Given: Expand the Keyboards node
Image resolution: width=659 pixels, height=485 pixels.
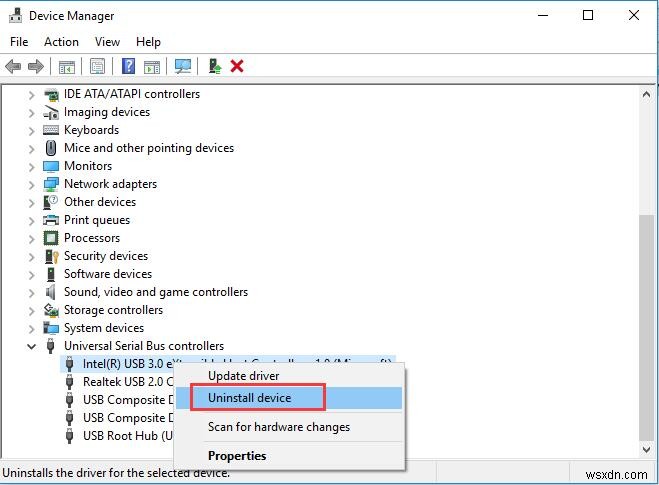Looking at the screenshot, I should point(32,131).
